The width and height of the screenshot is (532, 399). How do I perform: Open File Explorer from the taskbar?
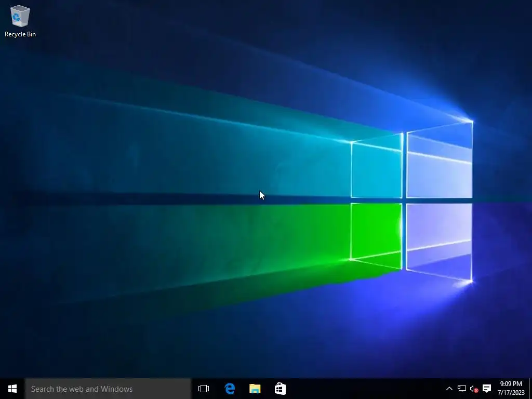click(255, 389)
